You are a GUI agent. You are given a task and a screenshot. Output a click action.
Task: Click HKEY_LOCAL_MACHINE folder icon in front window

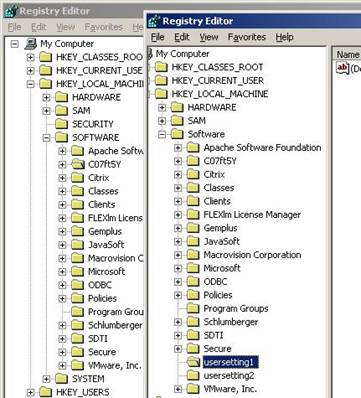tap(161, 94)
